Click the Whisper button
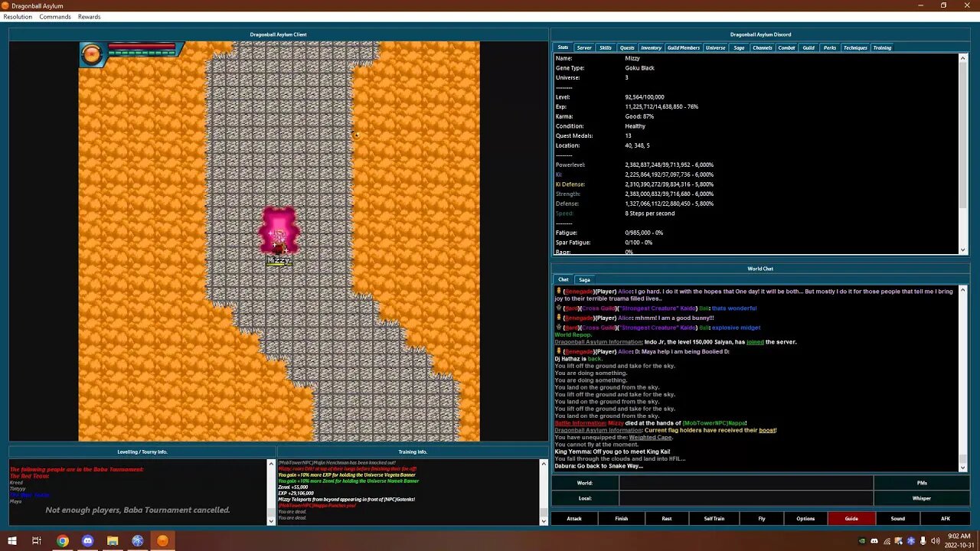This screenshot has width=980, height=551. [x=922, y=498]
